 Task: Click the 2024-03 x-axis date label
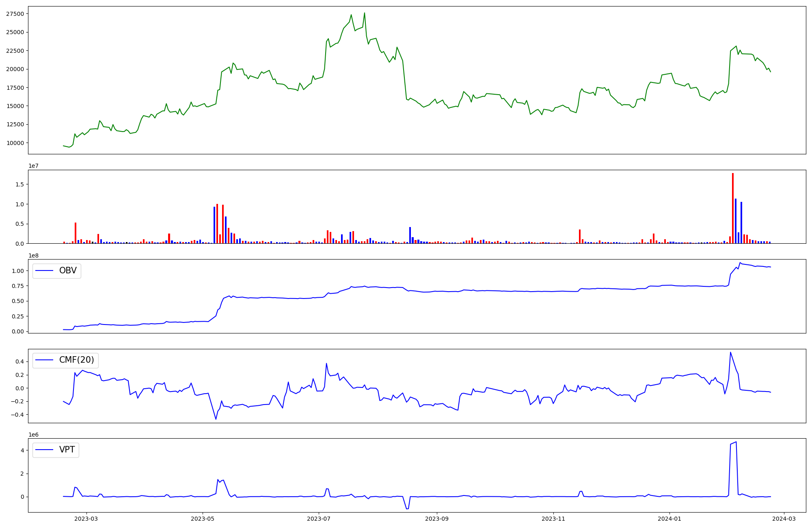tap(784, 519)
